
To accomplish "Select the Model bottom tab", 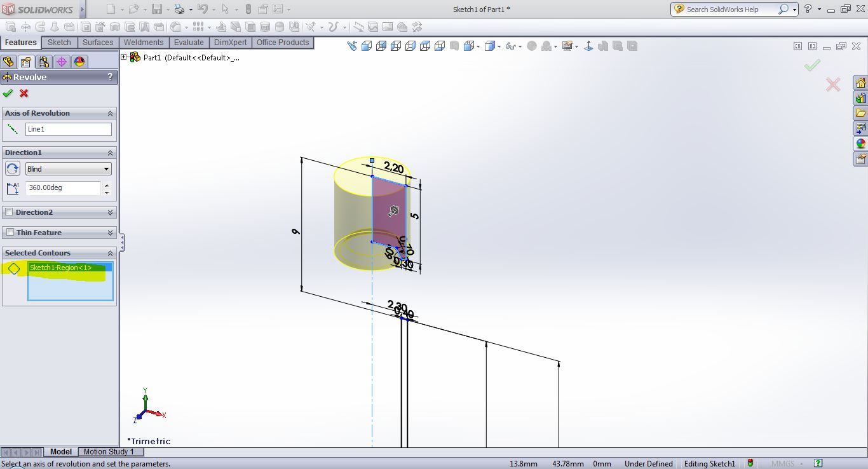I will tap(61, 452).
